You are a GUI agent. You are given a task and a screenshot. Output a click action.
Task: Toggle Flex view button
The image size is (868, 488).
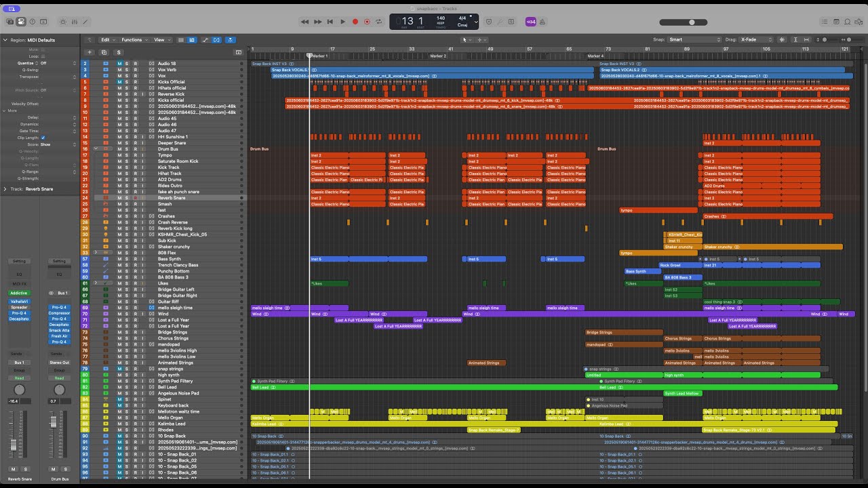click(x=216, y=40)
